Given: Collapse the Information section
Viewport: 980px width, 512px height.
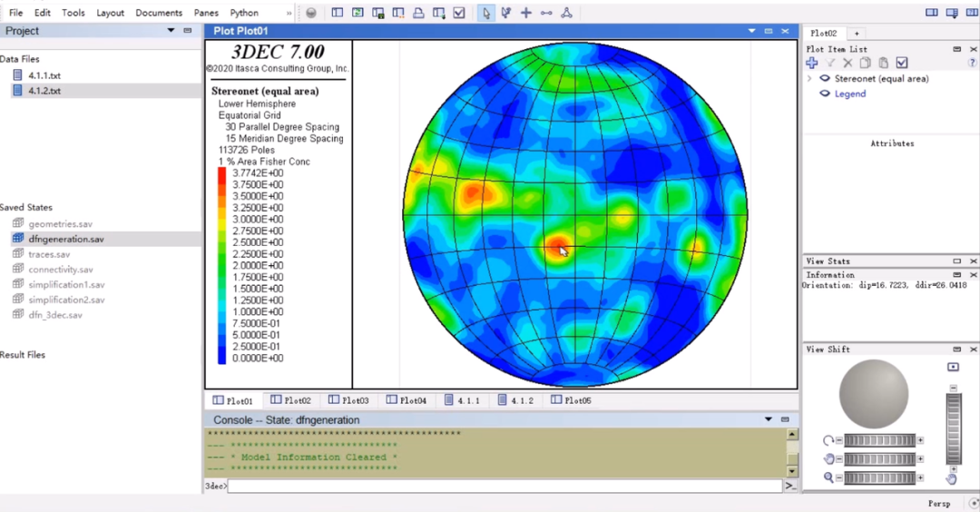Looking at the screenshot, I should point(957,274).
